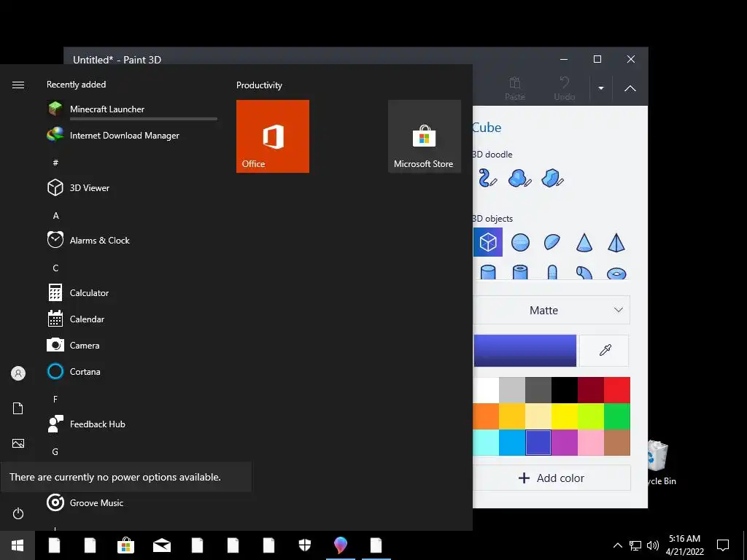Viewport: 747px width, 560px height.
Task: Click the Office tile
Action: pos(273,136)
